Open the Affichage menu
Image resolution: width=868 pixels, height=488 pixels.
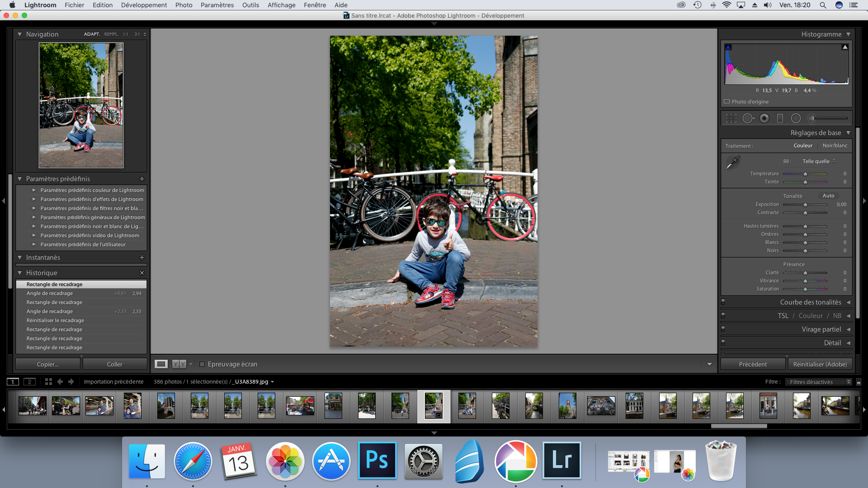(281, 5)
